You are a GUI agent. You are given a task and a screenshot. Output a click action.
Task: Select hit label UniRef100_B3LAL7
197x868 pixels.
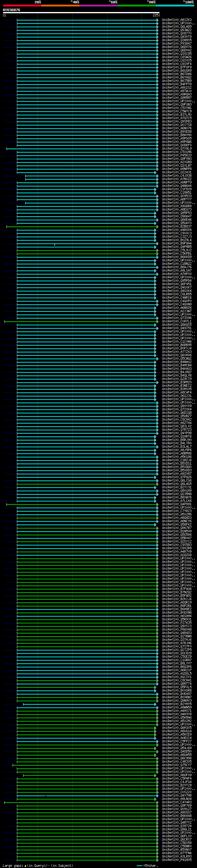177,446
